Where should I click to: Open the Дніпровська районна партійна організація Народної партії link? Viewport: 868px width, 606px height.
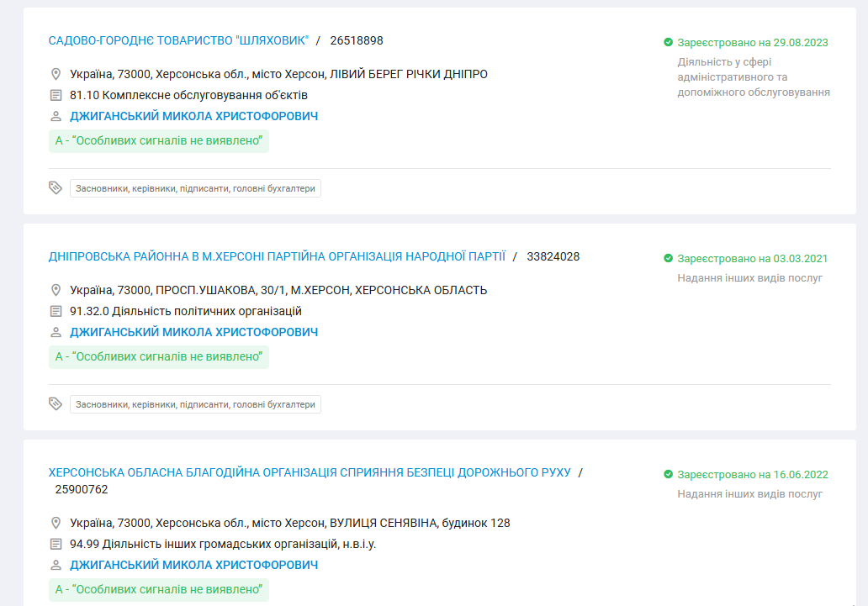pos(277,256)
